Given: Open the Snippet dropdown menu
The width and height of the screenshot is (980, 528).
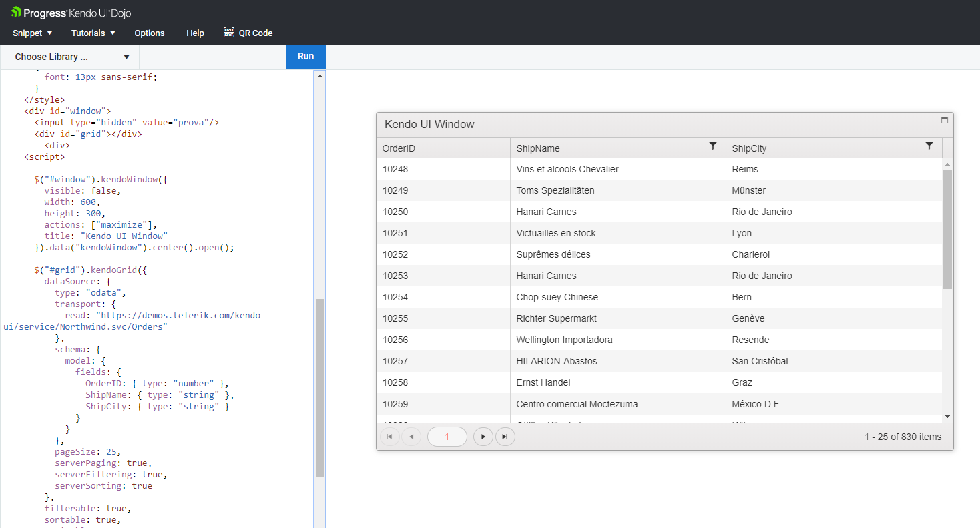Looking at the screenshot, I should tap(33, 33).
